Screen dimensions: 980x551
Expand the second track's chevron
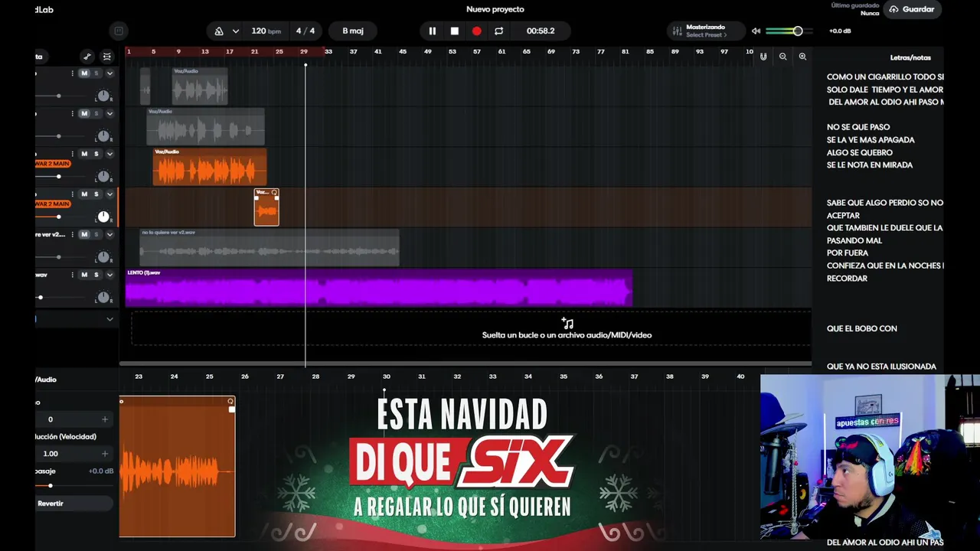(109, 114)
